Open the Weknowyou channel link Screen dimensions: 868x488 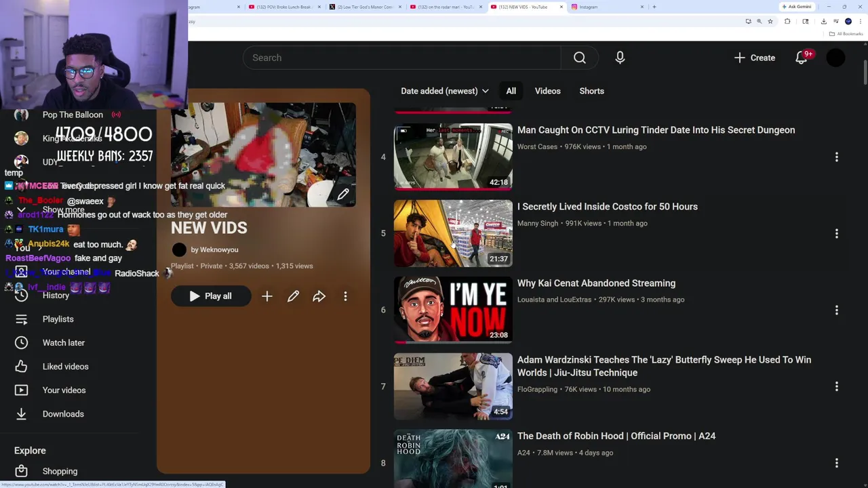(214, 249)
